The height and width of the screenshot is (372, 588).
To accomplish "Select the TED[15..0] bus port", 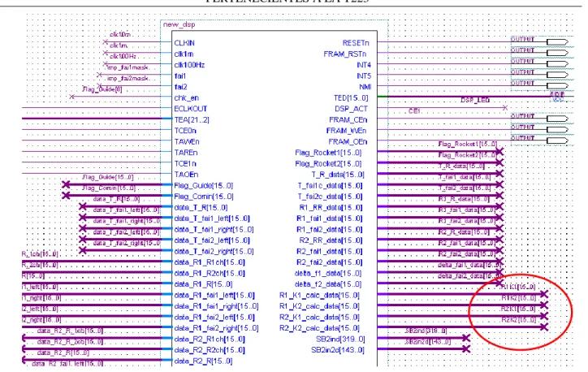I will (x=351, y=98).
